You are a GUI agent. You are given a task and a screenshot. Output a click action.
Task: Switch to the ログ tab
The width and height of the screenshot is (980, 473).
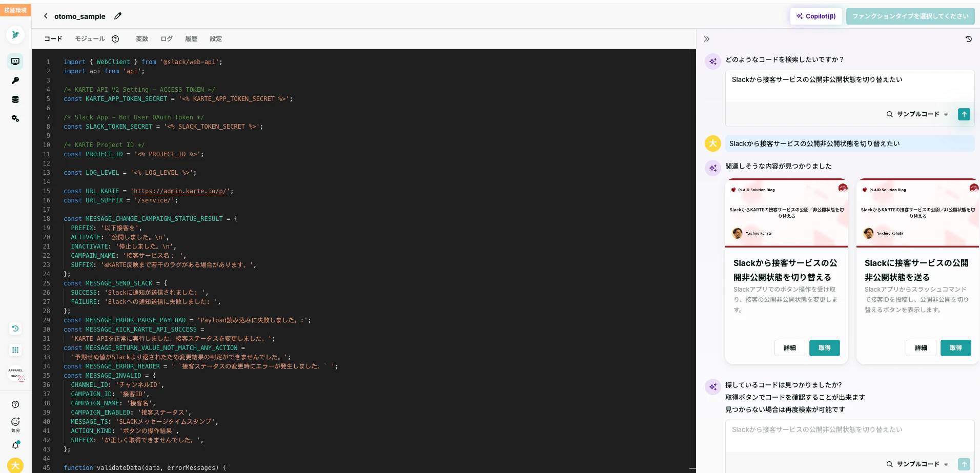click(x=167, y=39)
